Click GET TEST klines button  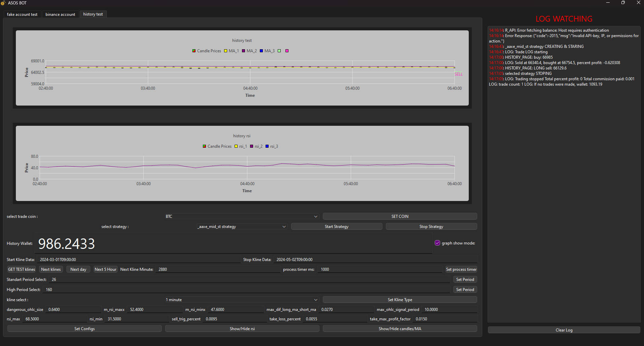22,269
